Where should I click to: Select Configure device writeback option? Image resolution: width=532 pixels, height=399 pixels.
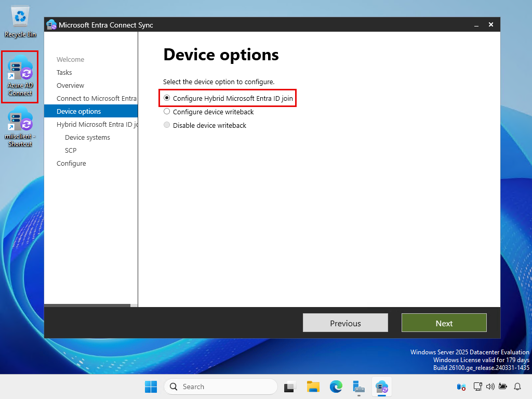[x=209, y=112]
